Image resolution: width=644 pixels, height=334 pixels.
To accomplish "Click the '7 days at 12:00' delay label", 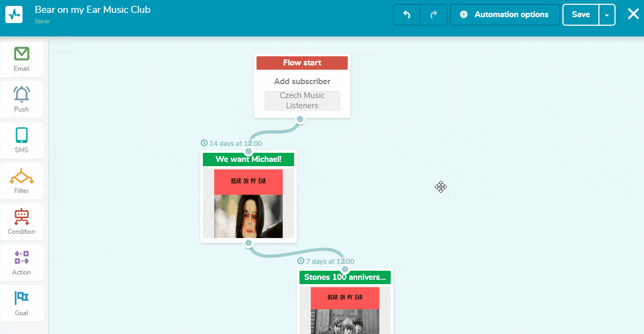I will (x=326, y=261).
